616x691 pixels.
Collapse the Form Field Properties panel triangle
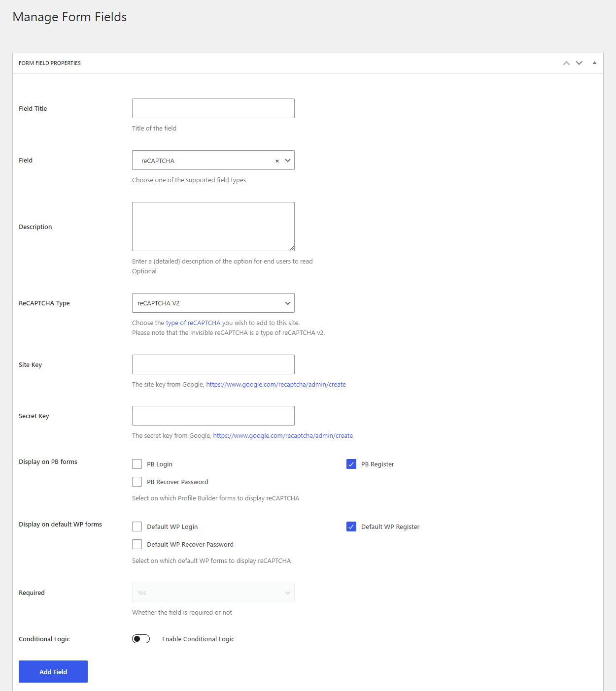[594, 63]
